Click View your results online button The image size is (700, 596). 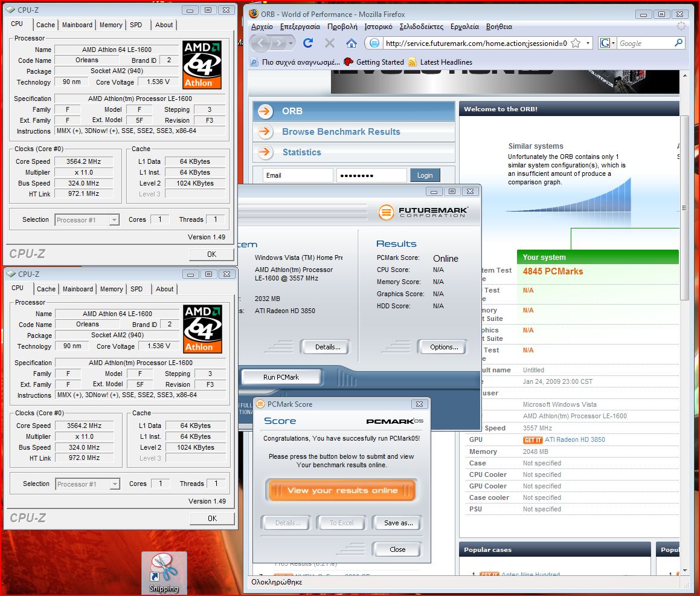click(342, 490)
